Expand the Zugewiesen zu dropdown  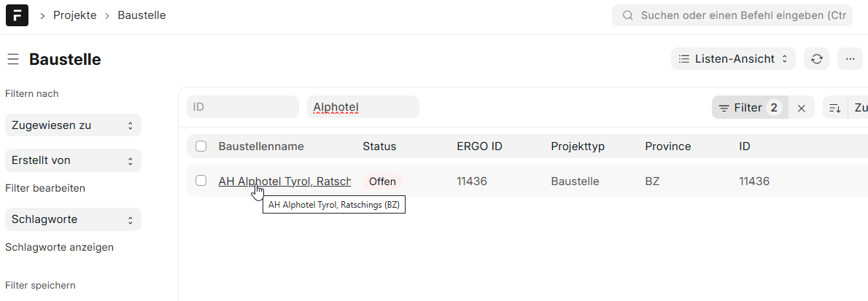(x=73, y=125)
